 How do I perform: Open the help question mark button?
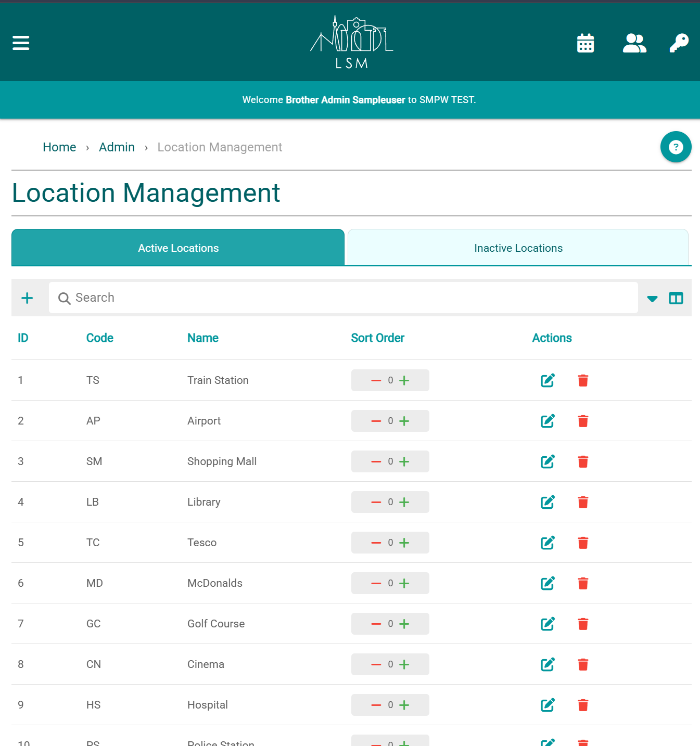click(x=676, y=147)
